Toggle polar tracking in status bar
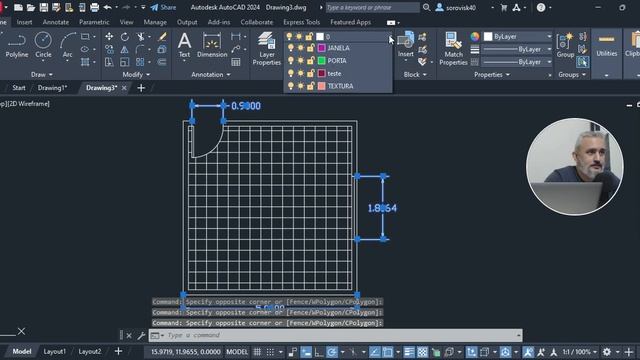The image size is (640, 360). 332,352
